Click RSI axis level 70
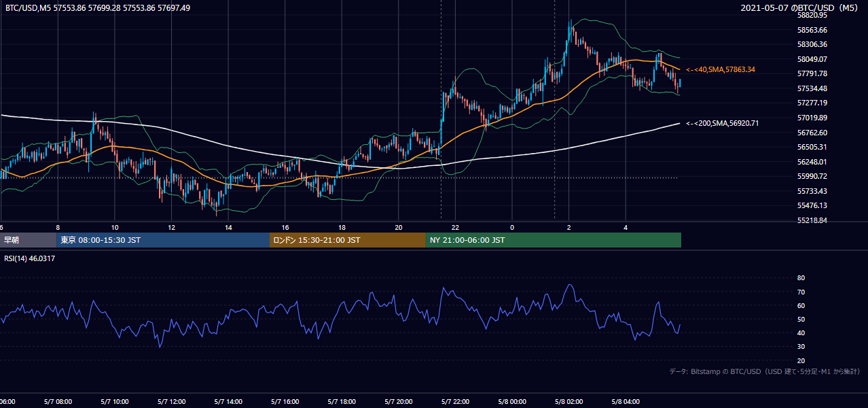Viewport: 868px width, 408px height. [801, 292]
